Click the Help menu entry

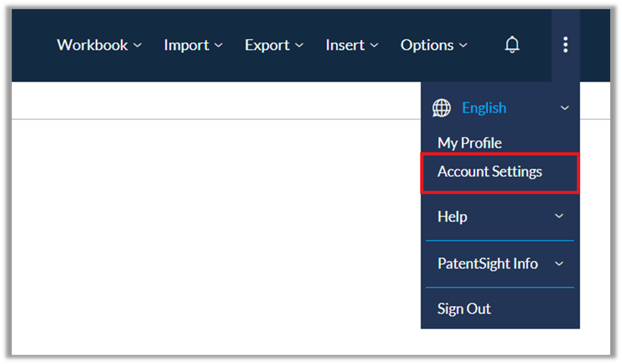pos(452,217)
